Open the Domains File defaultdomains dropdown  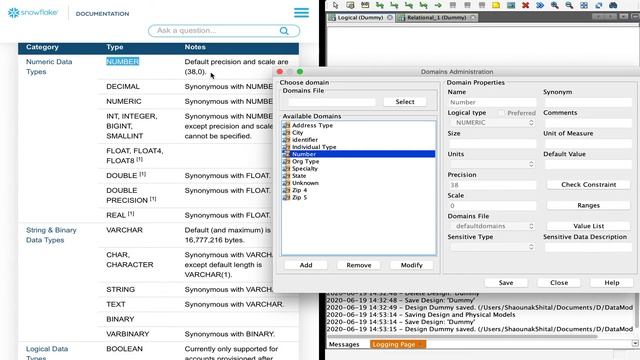click(x=492, y=226)
